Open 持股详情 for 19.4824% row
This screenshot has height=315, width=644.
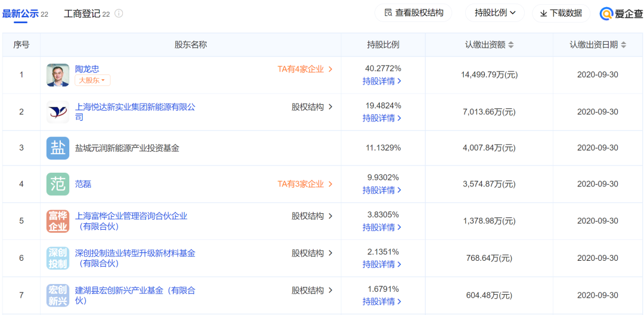point(382,118)
